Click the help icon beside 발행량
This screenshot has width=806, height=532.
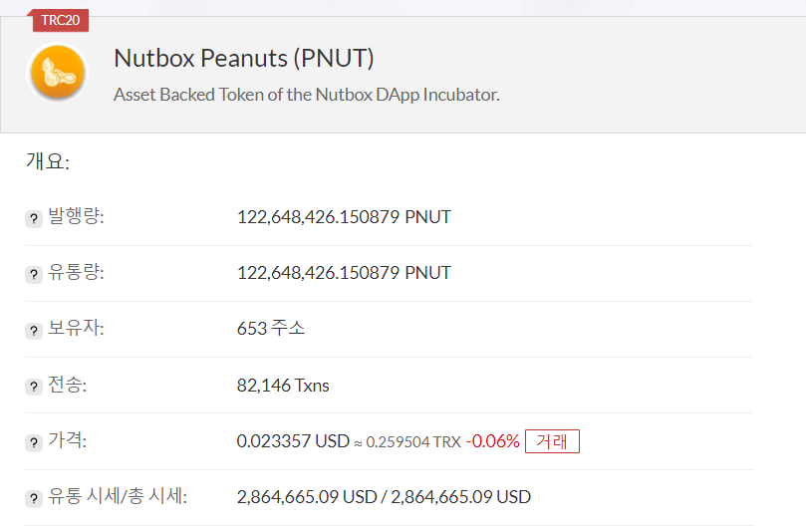tap(34, 218)
